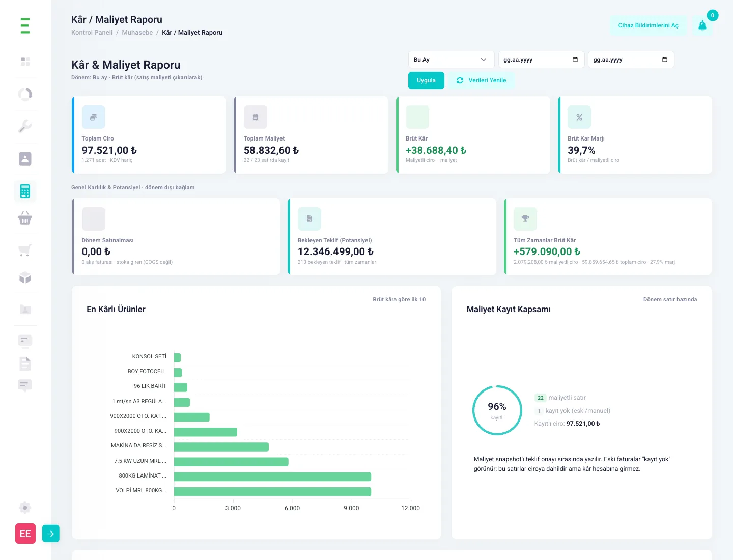Click Cihaz Bildirimlerini Aç button

649,25
